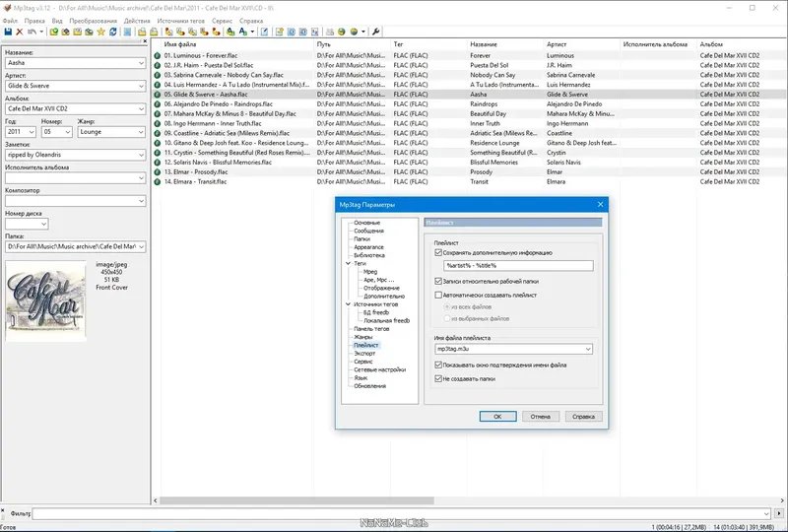Image resolution: width=788 pixels, height=532 pixels.
Task: Click the freedb tag source icon
Action: click(342, 32)
